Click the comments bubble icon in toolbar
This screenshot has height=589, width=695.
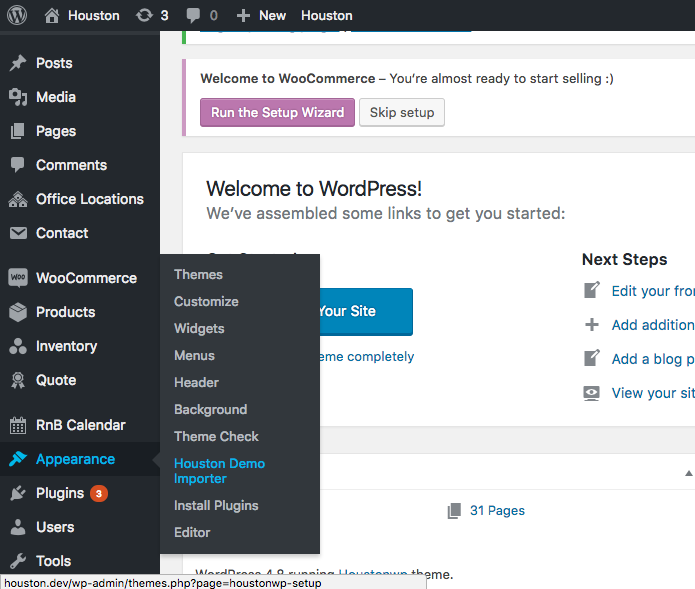pyautogui.click(x=193, y=15)
